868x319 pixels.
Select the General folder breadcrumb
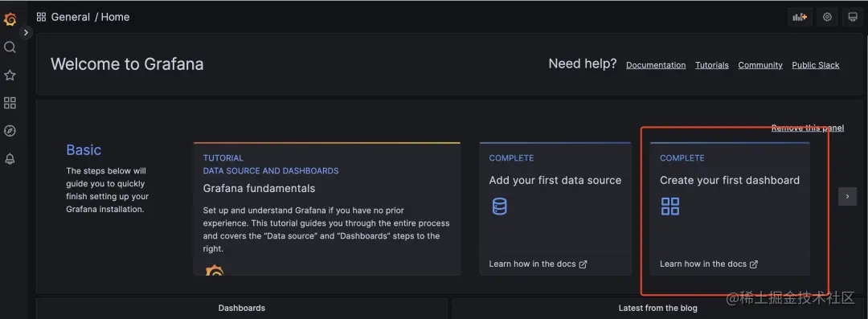(x=70, y=17)
